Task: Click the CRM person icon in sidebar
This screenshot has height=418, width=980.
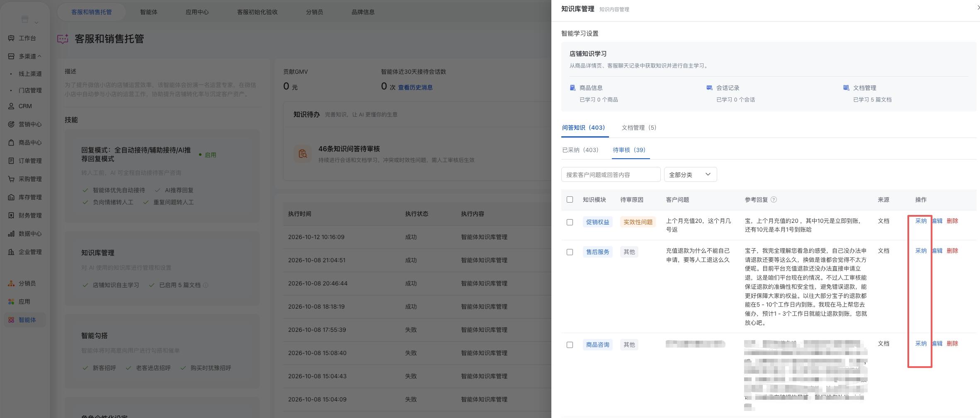Action: [11, 106]
